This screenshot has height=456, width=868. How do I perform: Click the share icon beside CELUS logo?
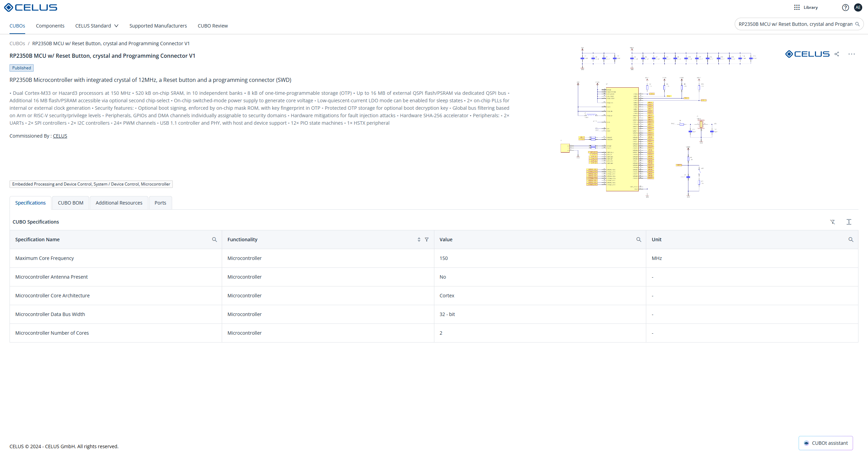(x=837, y=54)
